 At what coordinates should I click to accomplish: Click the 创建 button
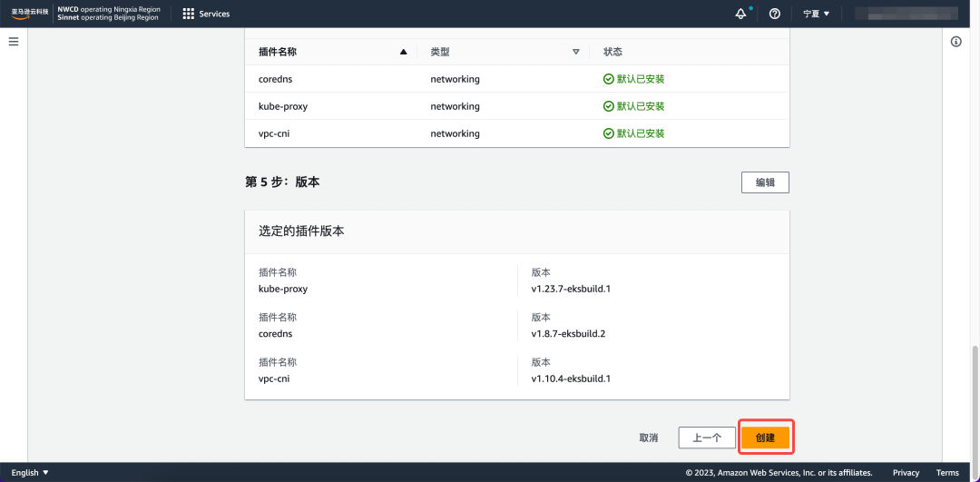[x=765, y=438]
